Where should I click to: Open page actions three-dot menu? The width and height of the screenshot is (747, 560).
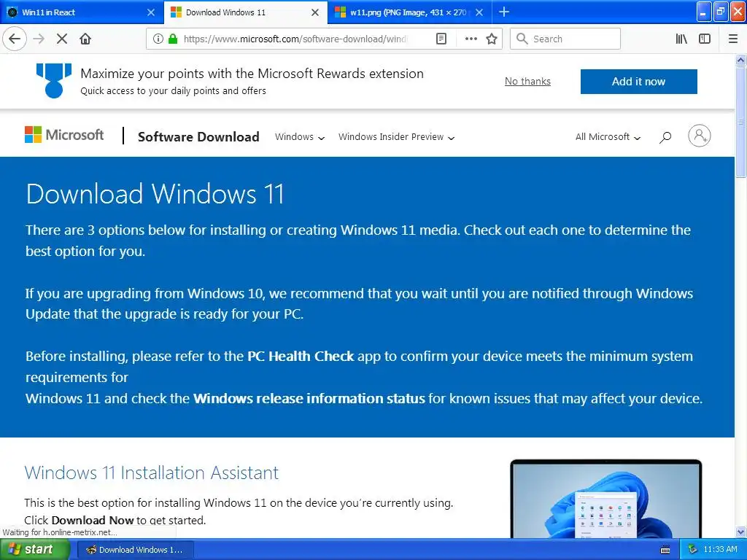point(471,39)
